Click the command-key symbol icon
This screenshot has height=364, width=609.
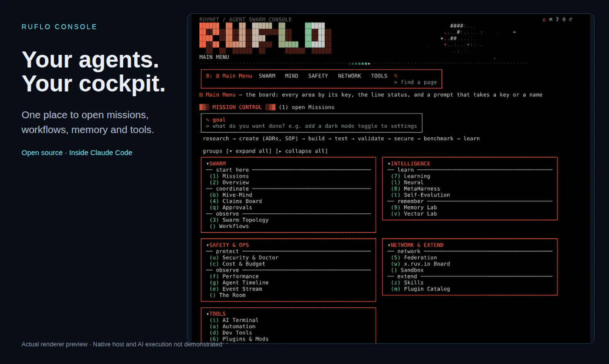[x=550, y=19]
